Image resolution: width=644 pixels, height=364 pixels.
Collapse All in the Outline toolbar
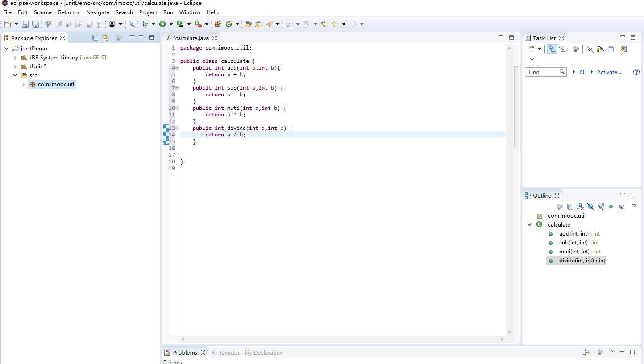coord(570,207)
